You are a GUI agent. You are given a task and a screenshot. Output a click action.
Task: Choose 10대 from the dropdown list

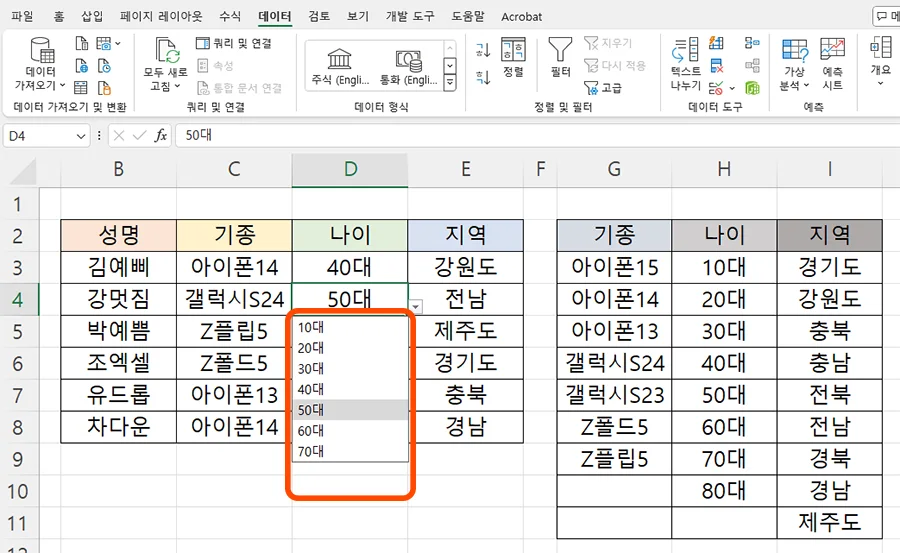tap(350, 327)
